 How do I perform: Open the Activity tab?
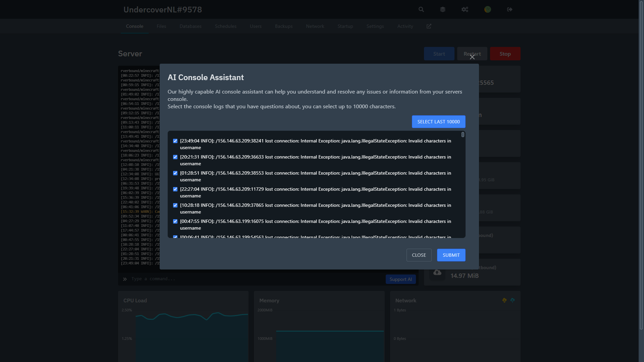click(x=405, y=26)
